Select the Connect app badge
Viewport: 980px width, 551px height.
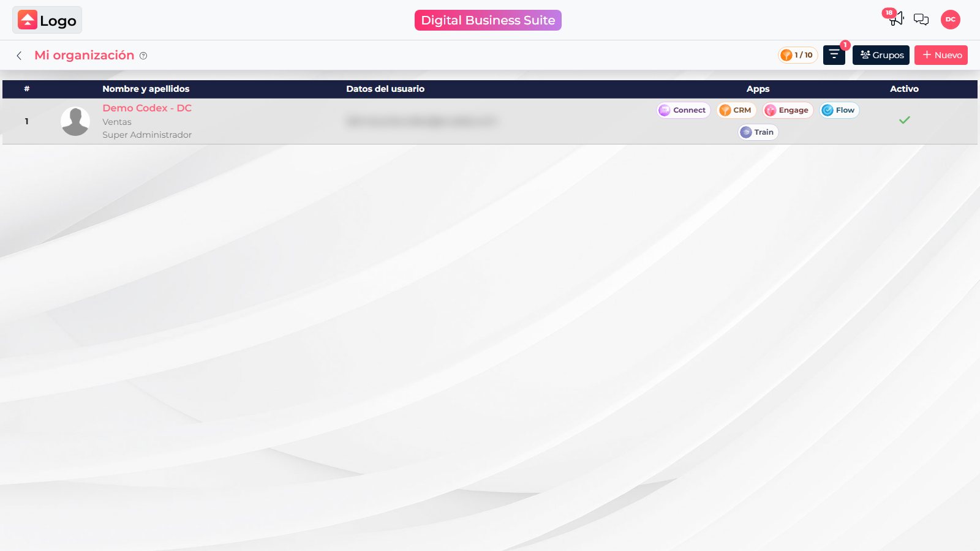[x=684, y=110]
